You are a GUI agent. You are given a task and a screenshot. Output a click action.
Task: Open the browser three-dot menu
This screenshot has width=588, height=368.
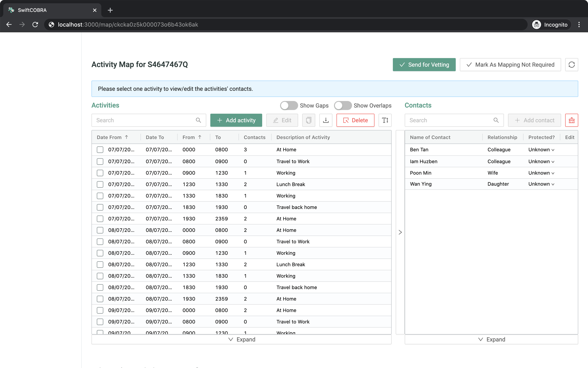(579, 25)
